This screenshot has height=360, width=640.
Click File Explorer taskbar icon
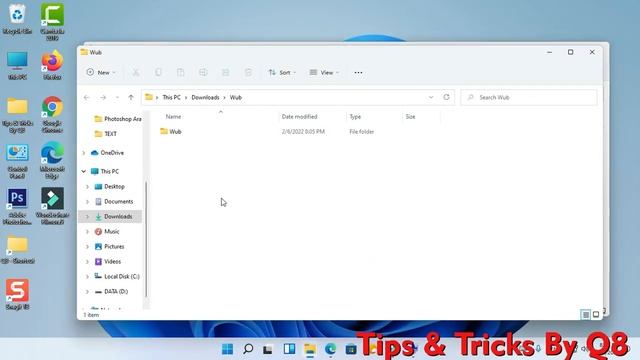[310, 349]
